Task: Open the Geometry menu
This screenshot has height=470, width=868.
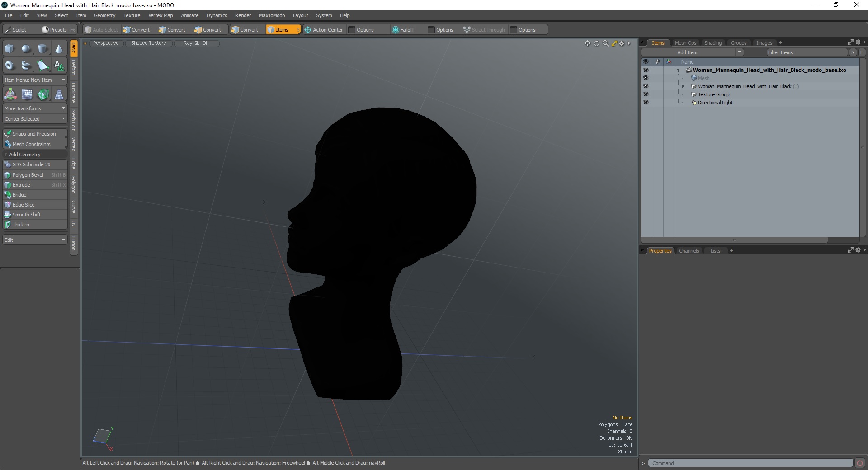Action: pos(104,15)
